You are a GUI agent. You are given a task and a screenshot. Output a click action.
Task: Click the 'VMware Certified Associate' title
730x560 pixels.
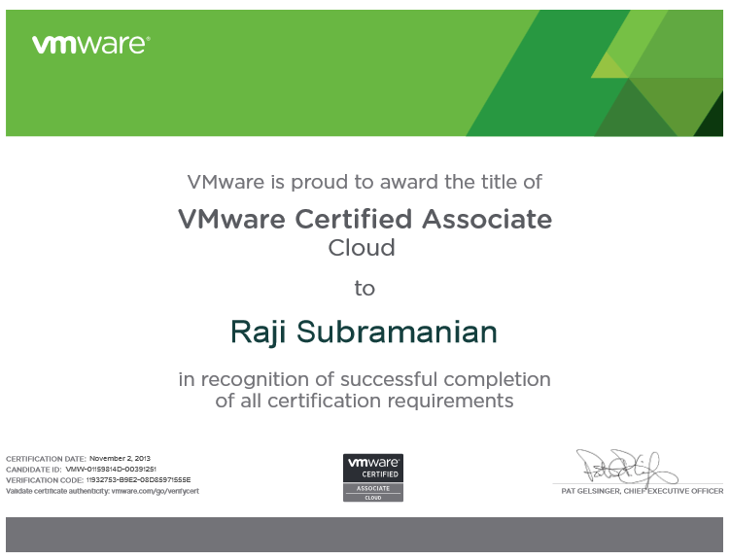coord(365,219)
